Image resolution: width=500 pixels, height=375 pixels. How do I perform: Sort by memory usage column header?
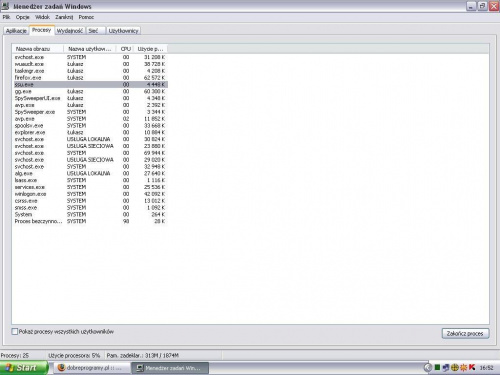151,49
